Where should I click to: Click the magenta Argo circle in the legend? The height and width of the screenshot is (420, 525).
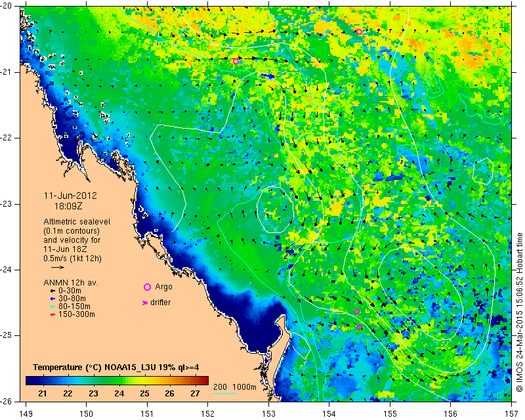coord(147,287)
